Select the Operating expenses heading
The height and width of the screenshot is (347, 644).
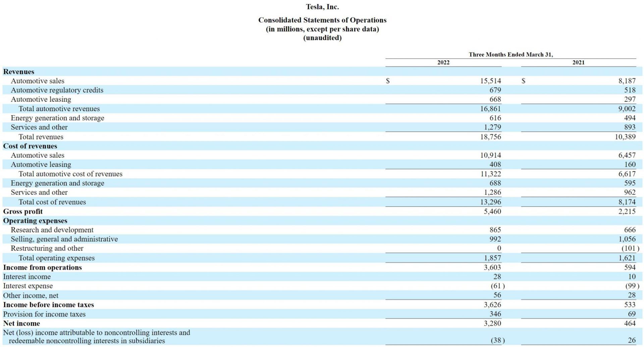pyautogui.click(x=35, y=221)
